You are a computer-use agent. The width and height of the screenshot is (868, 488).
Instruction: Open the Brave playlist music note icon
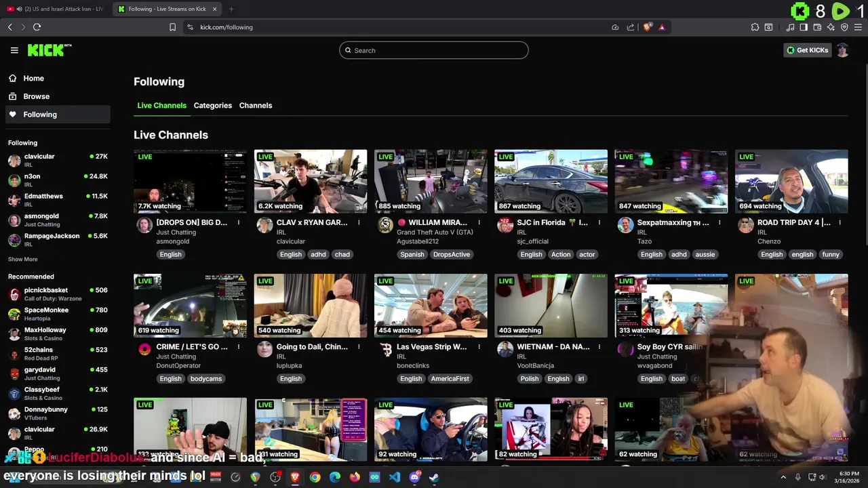(x=790, y=27)
